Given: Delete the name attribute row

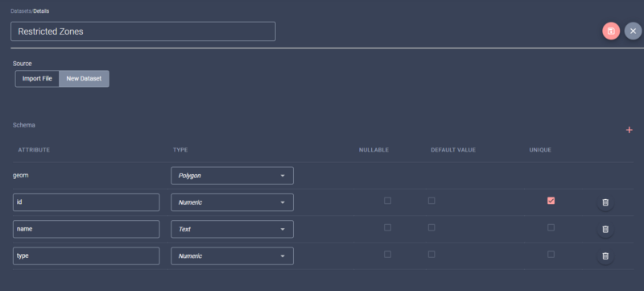Looking at the screenshot, I should [x=605, y=229].
